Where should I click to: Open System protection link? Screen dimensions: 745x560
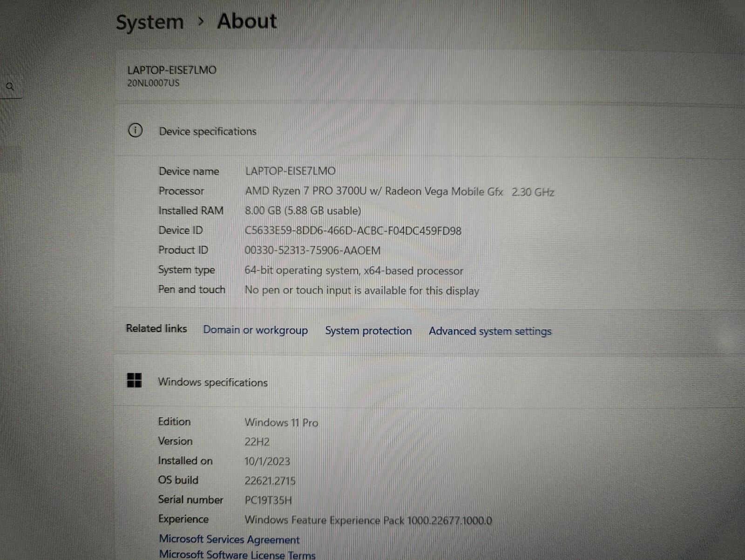click(368, 331)
